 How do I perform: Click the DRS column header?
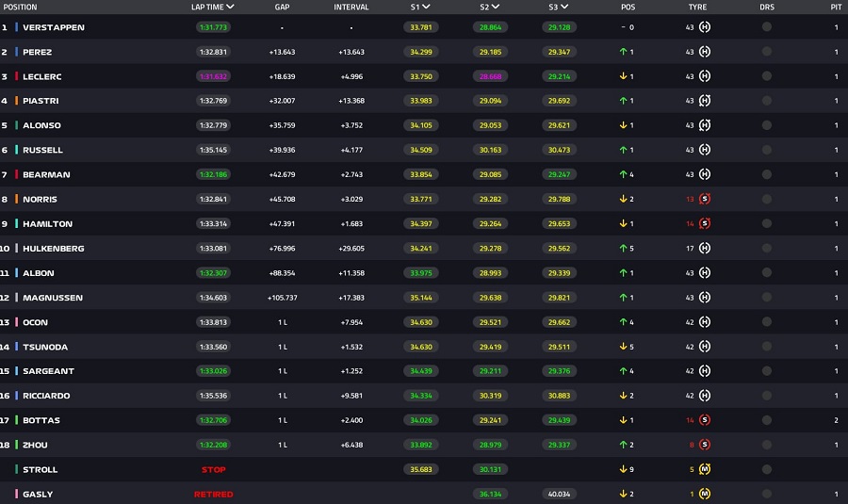pyautogui.click(x=767, y=7)
